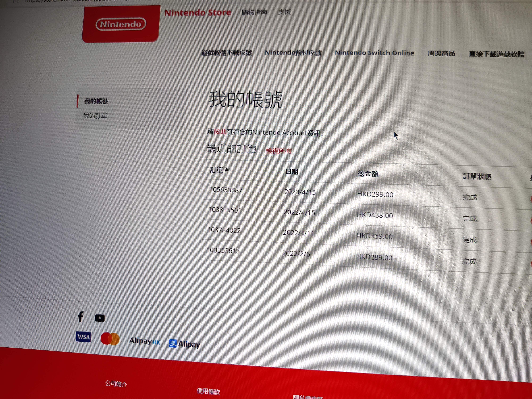This screenshot has width=532, height=399.
Task: Open Nintendo Switch Online navigation item
Action: pos(375,53)
